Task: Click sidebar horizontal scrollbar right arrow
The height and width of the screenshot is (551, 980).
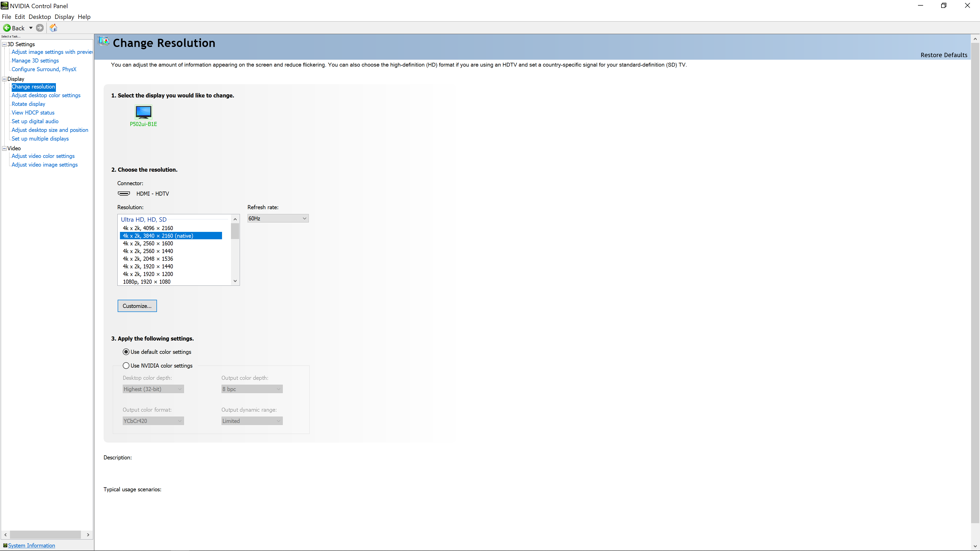Action: pyautogui.click(x=88, y=535)
